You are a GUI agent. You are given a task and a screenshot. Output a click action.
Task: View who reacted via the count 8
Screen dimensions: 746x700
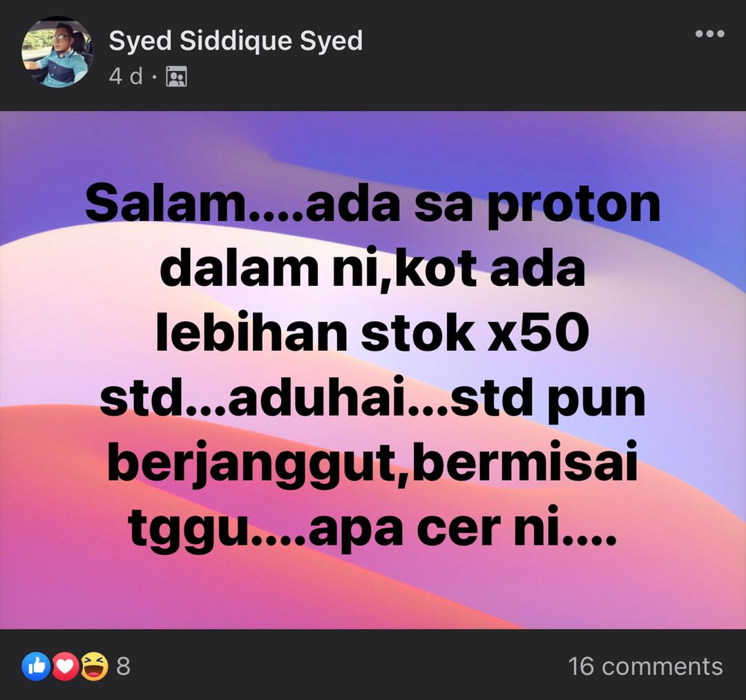click(x=123, y=667)
